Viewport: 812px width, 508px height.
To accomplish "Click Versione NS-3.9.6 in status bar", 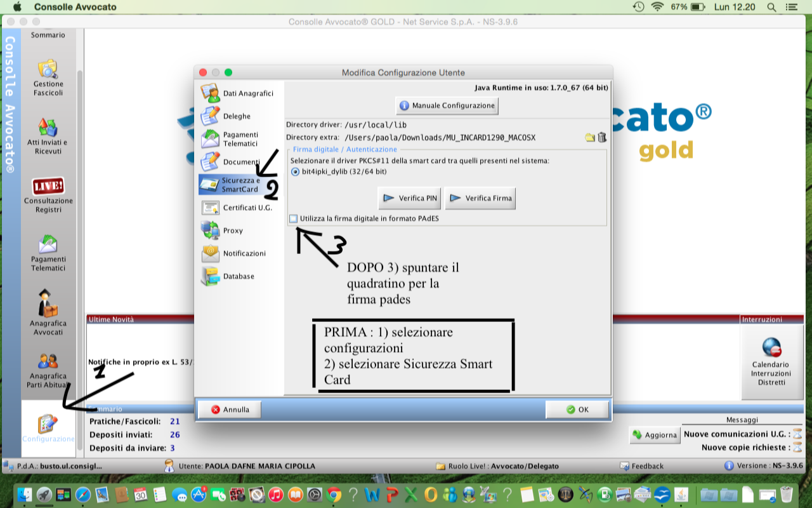I will click(x=764, y=466).
